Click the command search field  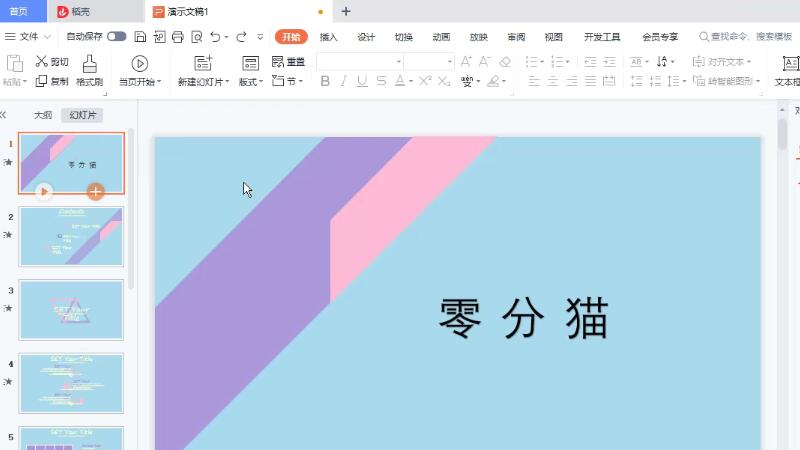pos(745,37)
